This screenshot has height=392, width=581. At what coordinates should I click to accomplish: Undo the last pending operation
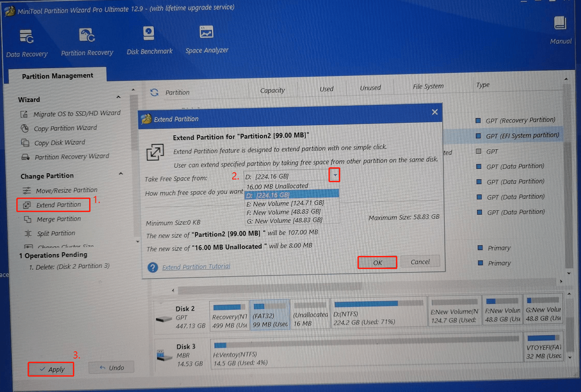tap(111, 368)
